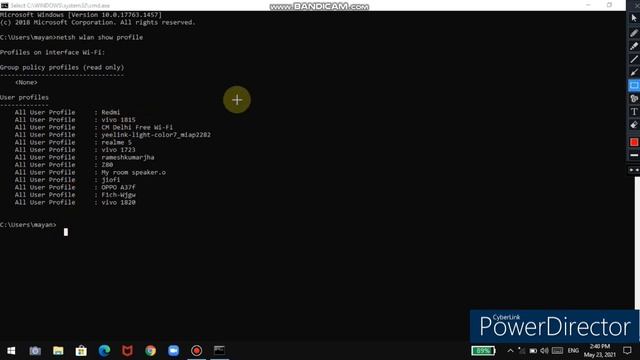Open the clock showing 2:40 PM

600,351
